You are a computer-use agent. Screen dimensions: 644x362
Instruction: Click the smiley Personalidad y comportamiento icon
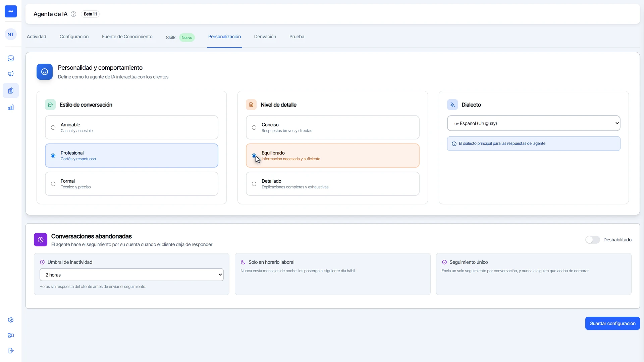tap(45, 72)
